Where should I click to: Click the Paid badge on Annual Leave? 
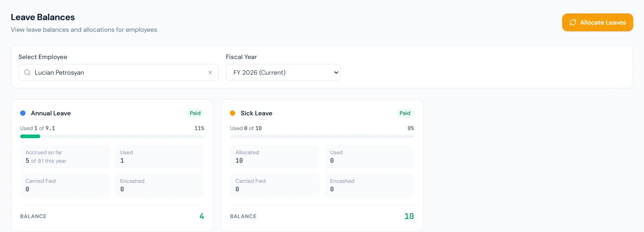[x=195, y=113]
